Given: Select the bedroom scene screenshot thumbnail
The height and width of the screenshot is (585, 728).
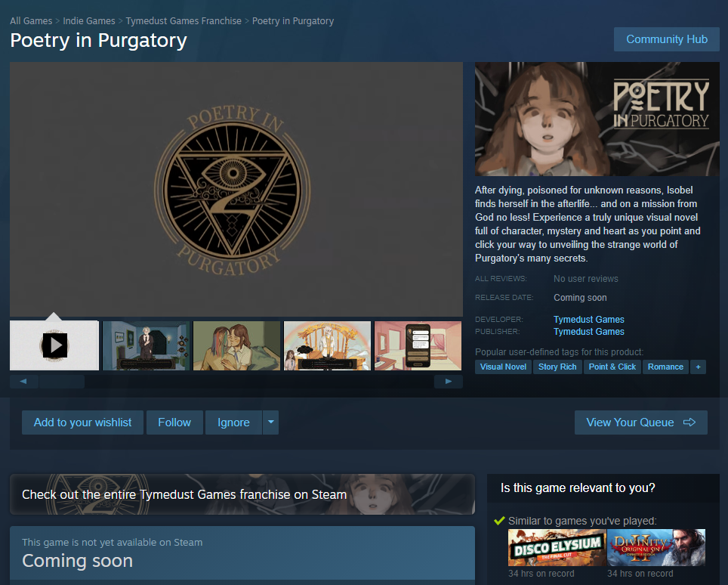Looking at the screenshot, I should pos(146,345).
